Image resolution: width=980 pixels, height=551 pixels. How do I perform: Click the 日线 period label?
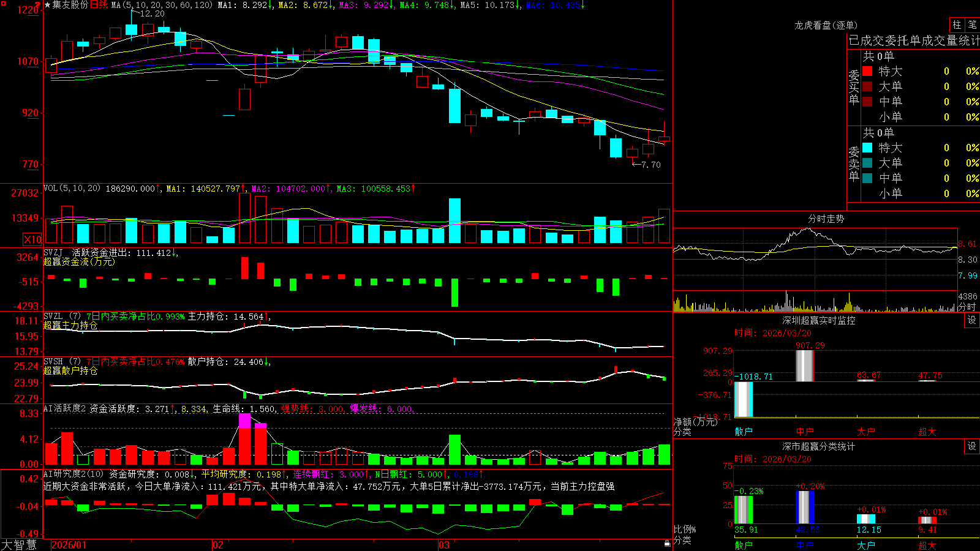click(99, 5)
